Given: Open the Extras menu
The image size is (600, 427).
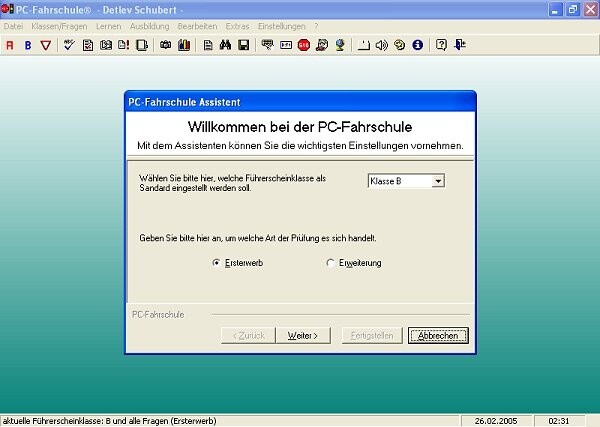Looking at the screenshot, I should click(237, 26).
